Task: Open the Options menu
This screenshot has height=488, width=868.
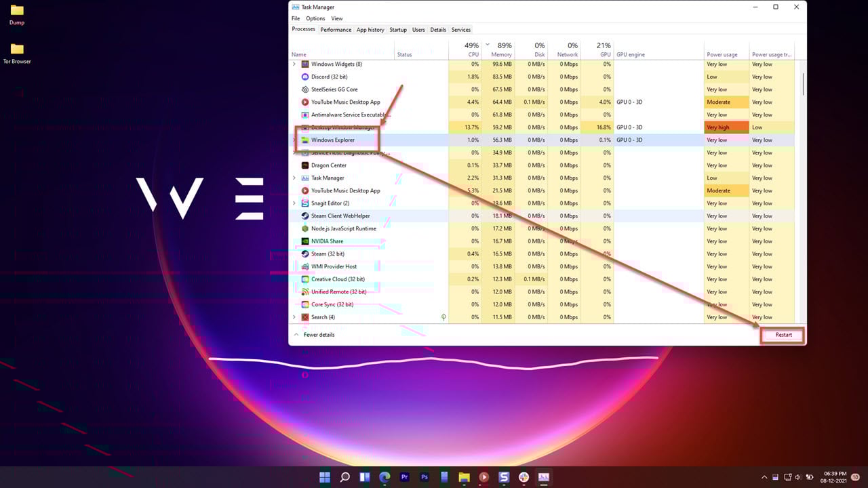Action: coord(315,18)
